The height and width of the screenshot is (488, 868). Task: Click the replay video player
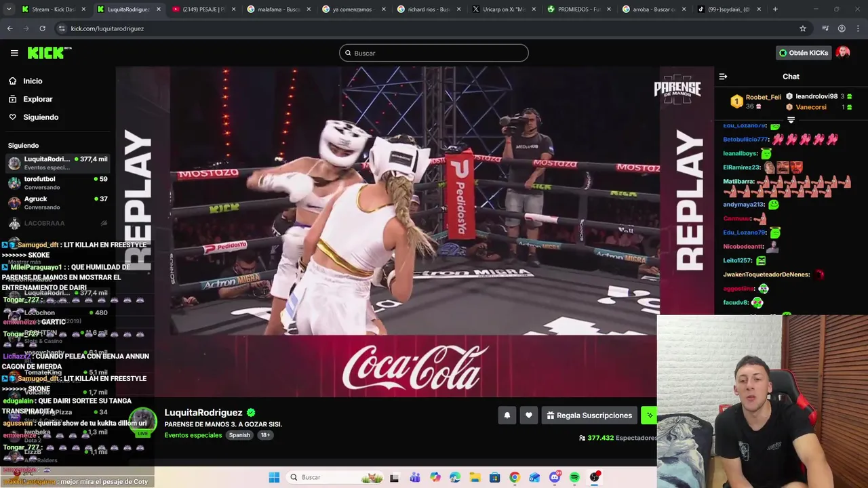414,232
